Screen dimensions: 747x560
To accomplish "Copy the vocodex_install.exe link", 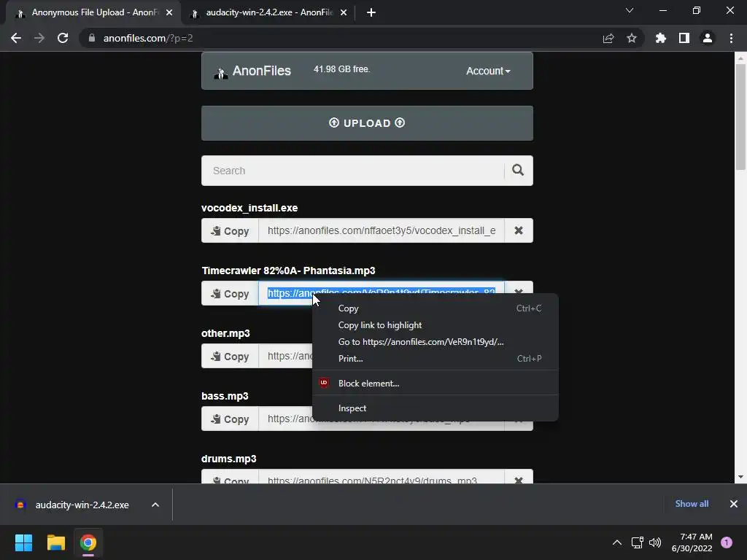I will 230,230.
